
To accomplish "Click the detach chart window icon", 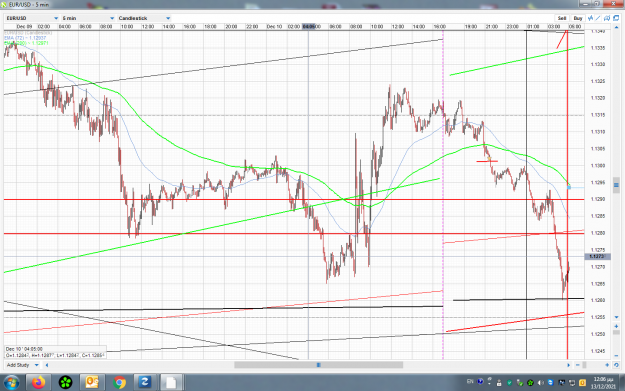I will (616, 18).
